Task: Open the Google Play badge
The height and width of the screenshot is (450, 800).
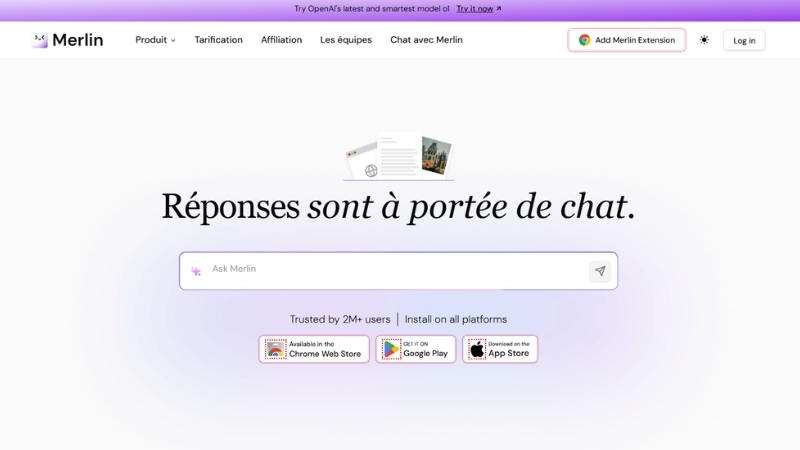Action: coord(415,349)
